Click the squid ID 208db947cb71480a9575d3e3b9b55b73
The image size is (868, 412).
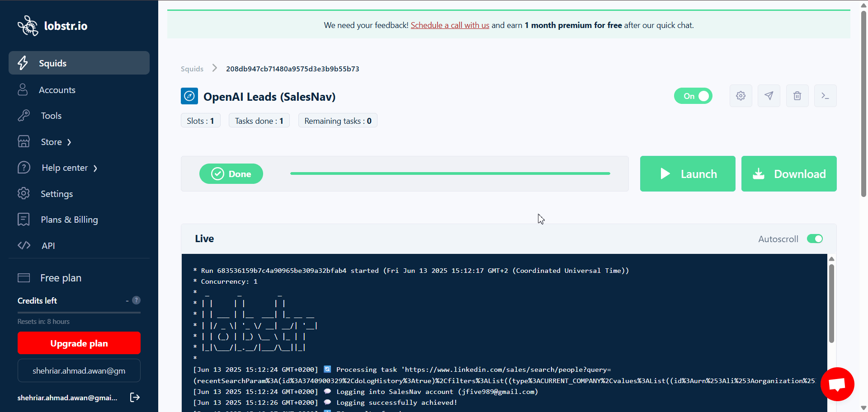click(292, 69)
